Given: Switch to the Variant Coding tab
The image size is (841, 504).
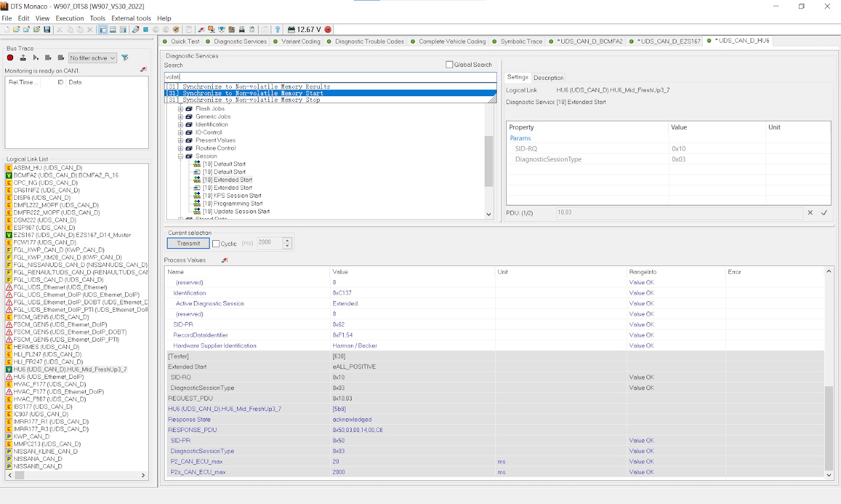Looking at the screenshot, I should (297, 41).
